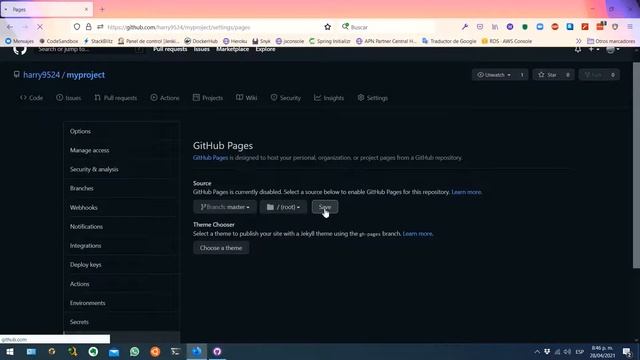Click the address bar URL

point(179,27)
